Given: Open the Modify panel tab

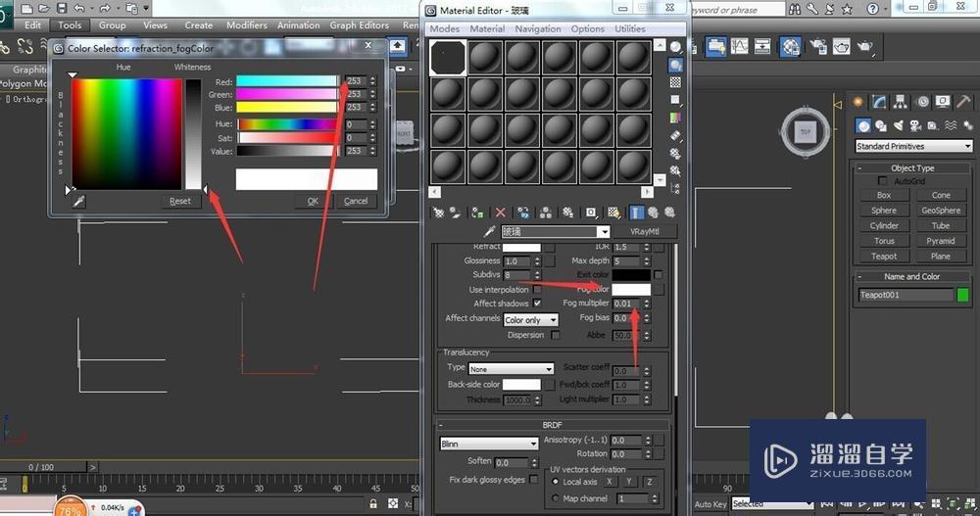Looking at the screenshot, I should pyautogui.click(x=879, y=102).
